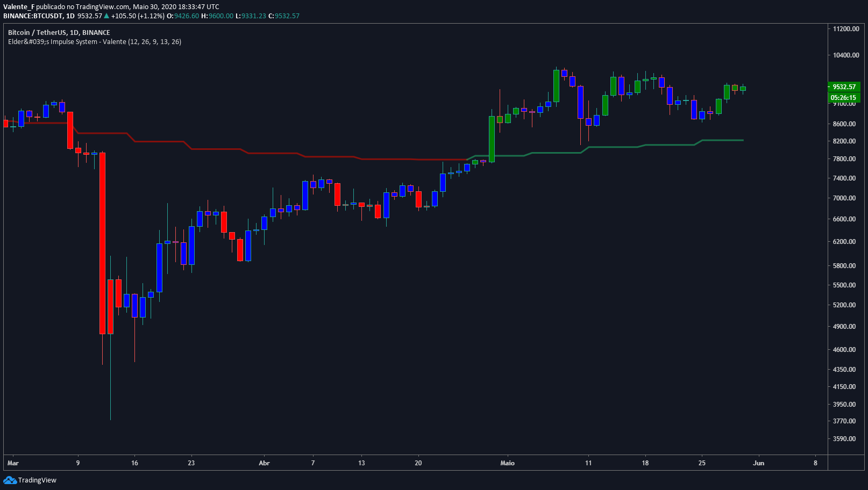Image resolution: width=868 pixels, height=490 pixels.
Task: Click the countdown timer 05:26:15
Action: (844, 98)
